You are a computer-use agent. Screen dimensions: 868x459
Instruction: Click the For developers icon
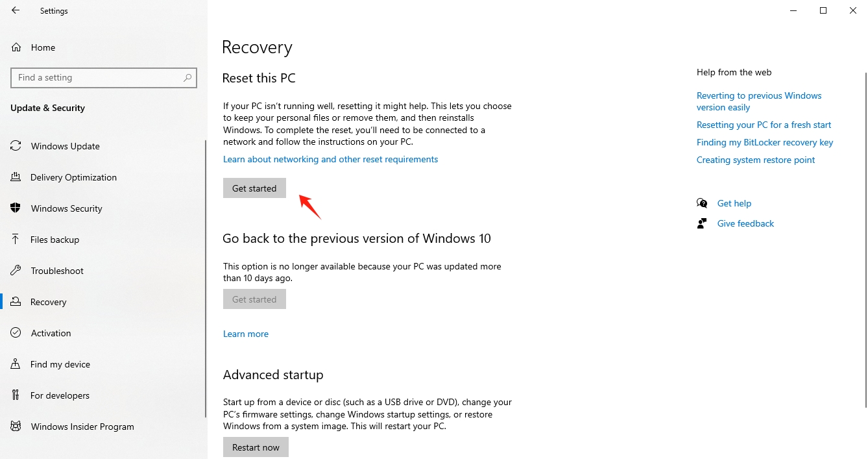(x=16, y=395)
